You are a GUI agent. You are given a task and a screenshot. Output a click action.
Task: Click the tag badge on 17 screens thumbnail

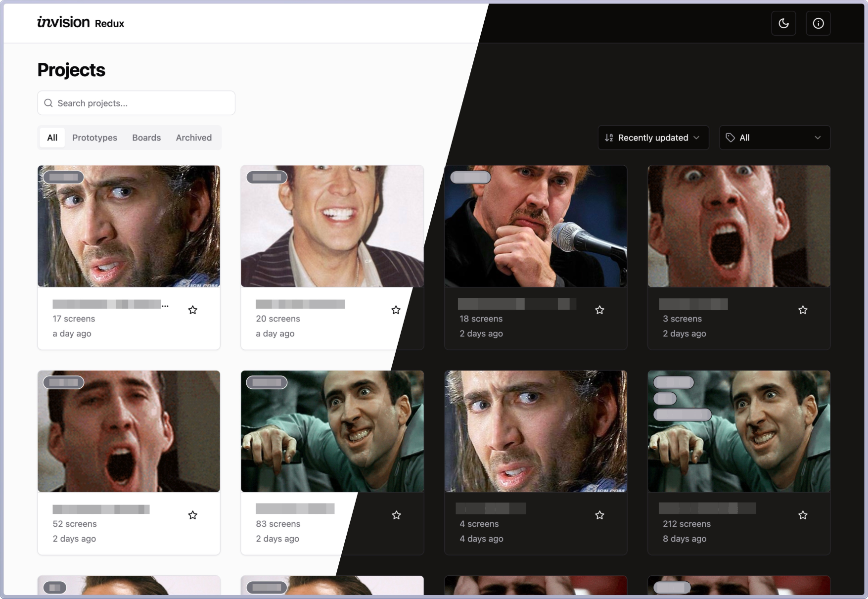point(63,177)
